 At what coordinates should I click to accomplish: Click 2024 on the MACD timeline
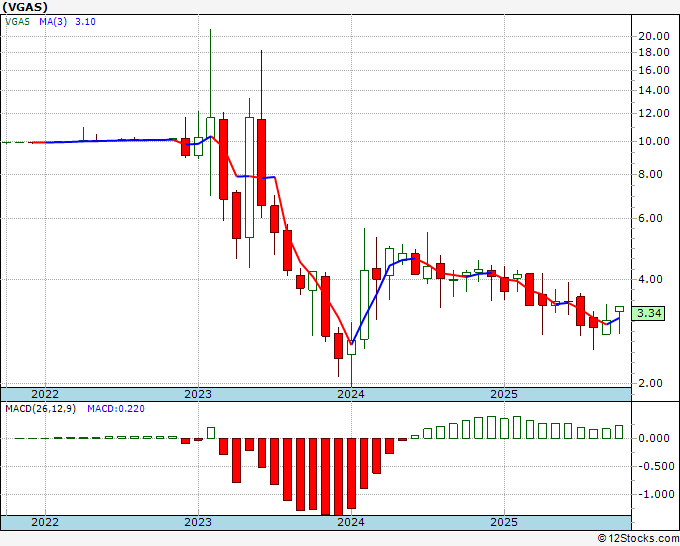pos(351,522)
